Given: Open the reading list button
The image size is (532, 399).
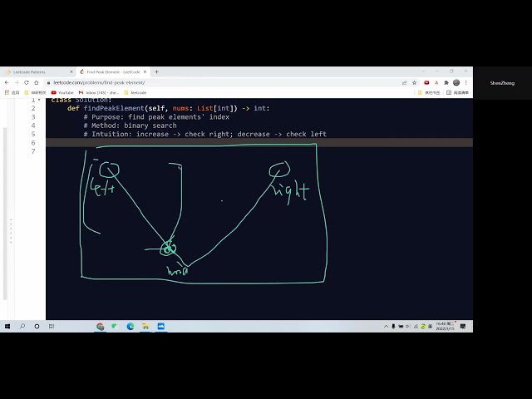Looking at the screenshot, I should coord(457,92).
